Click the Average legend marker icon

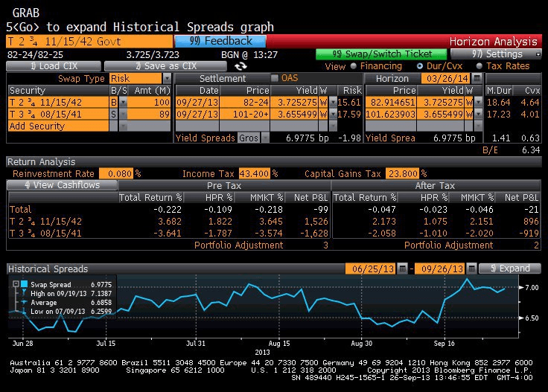point(25,303)
